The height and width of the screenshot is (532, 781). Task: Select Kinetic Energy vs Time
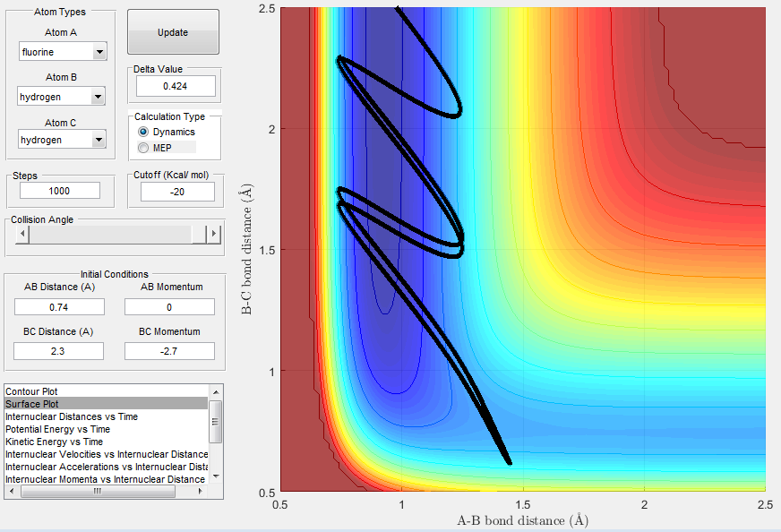[x=106, y=442]
